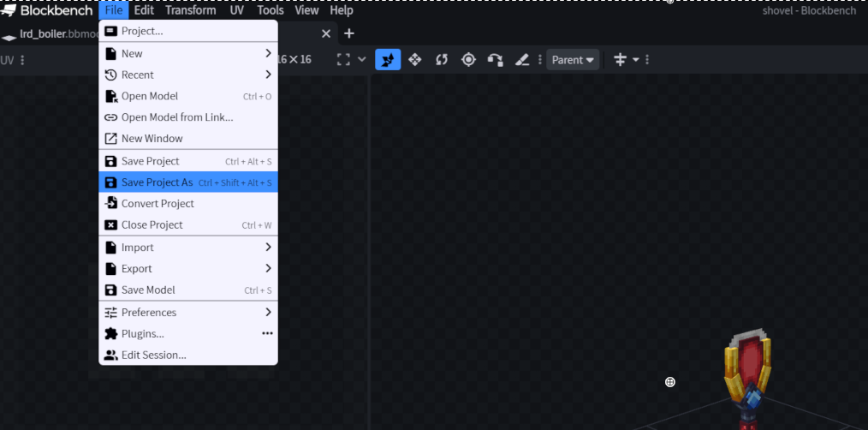This screenshot has width=868, height=430.
Task: Expand the Import submenu
Action: (x=188, y=248)
